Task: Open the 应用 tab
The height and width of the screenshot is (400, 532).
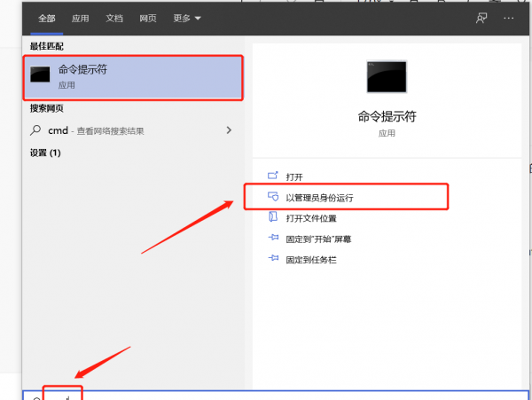Action: [80, 19]
